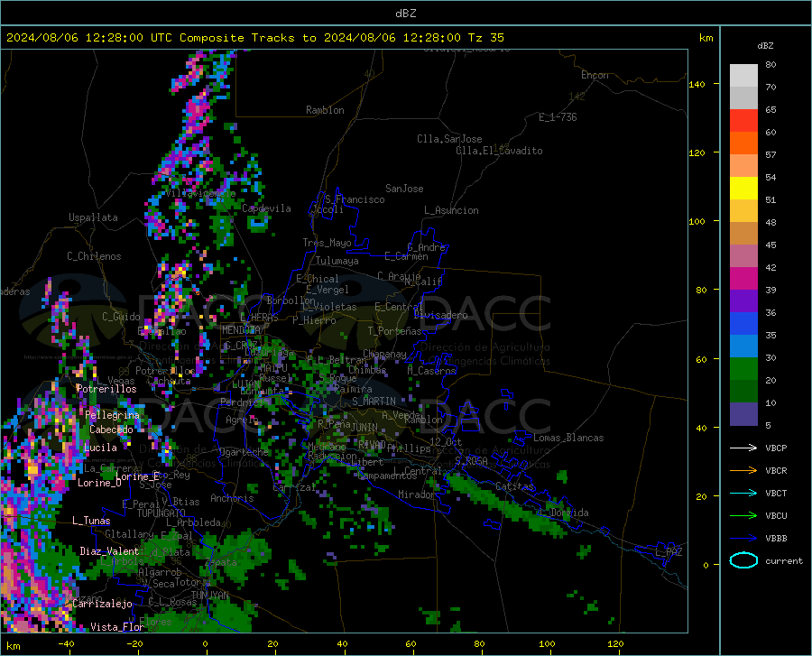Click the 'Capdevila' map label
The width and height of the screenshot is (812, 656).
tap(266, 208)
